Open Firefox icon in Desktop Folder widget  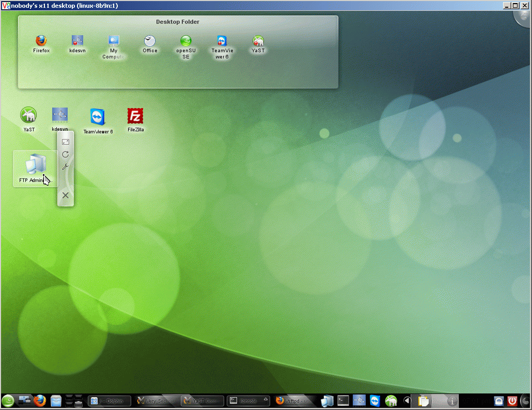41,44
